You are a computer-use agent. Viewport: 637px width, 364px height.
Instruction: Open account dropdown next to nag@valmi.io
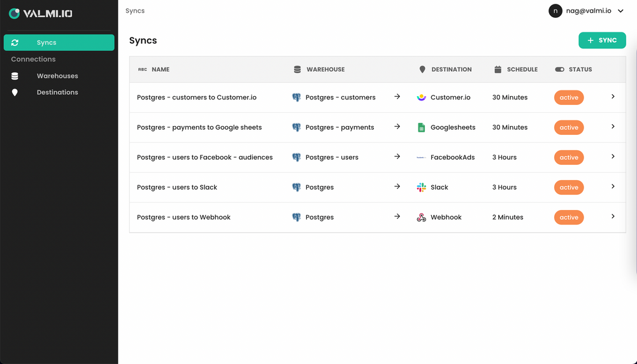(621, 11)
